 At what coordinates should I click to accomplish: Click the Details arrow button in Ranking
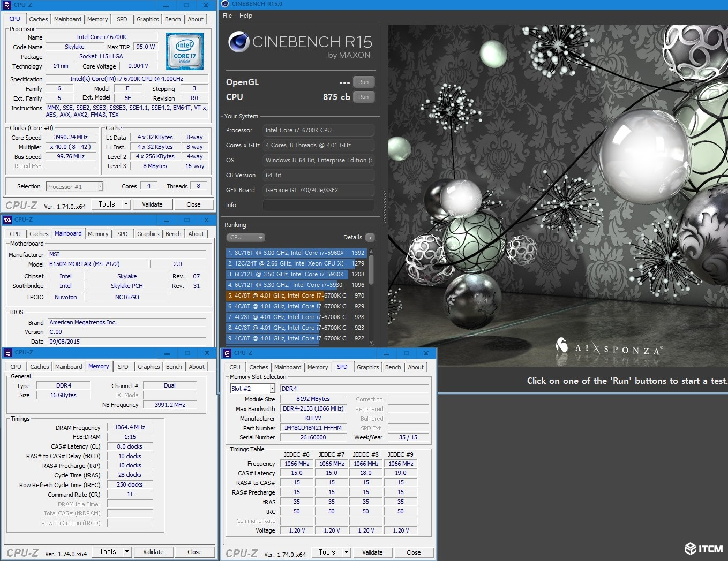tap(370, 237)
